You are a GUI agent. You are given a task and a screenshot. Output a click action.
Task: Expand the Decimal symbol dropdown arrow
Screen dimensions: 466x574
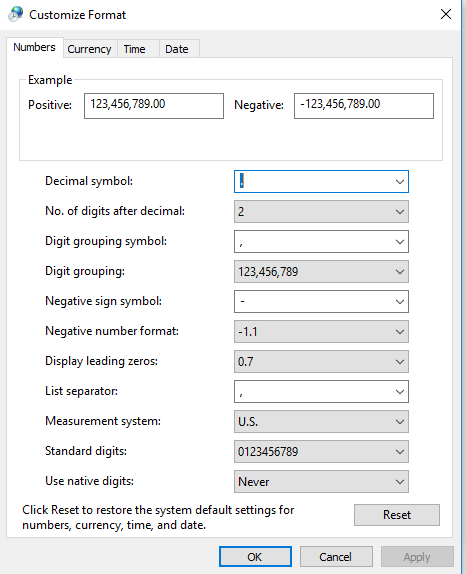400,182
